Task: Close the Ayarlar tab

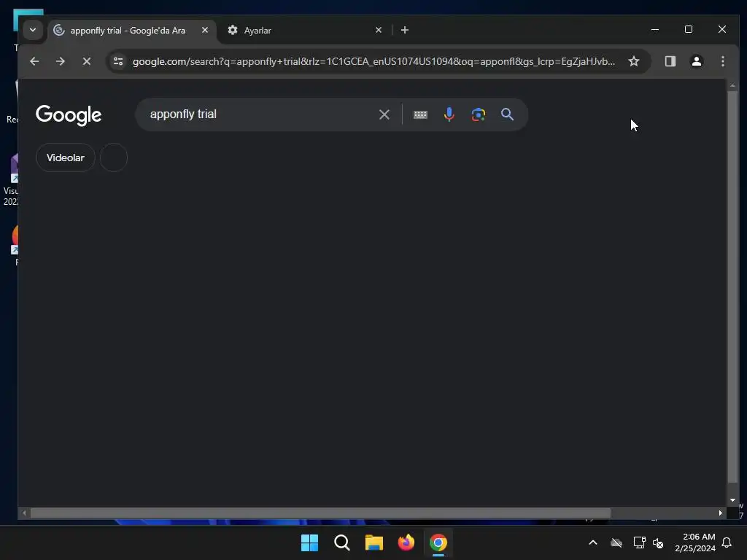Action: click(x=379, y=30)
